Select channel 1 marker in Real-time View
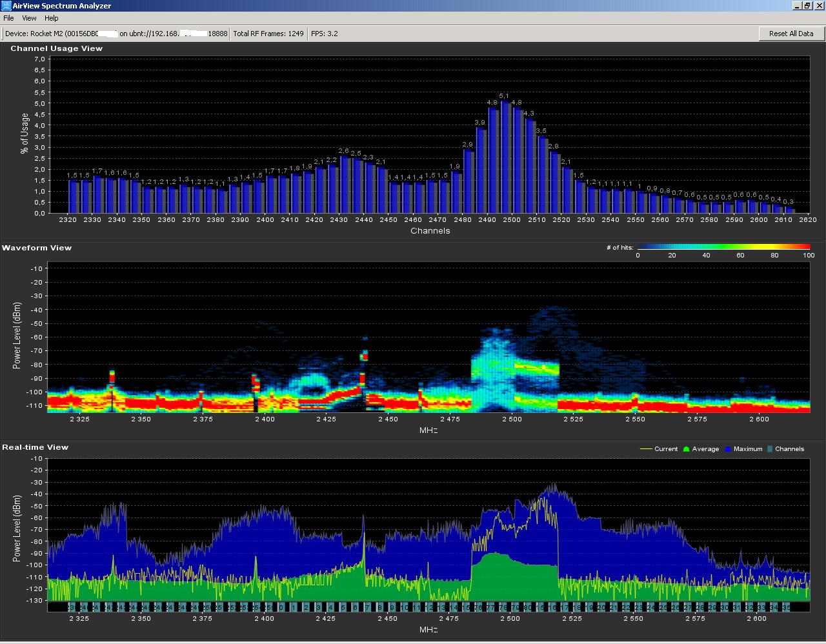Screen dimensions: 826x644 [x=293, y=607]
